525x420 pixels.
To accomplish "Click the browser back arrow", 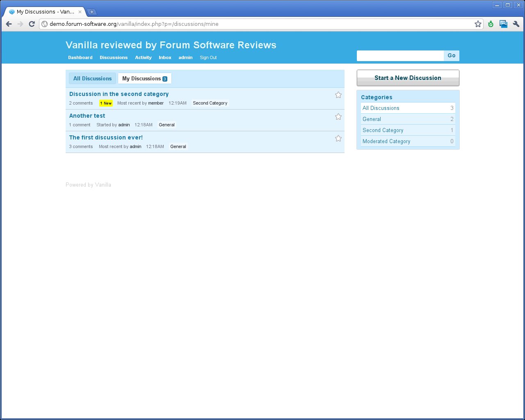I will pyautogui.click(x=9, y=24).
